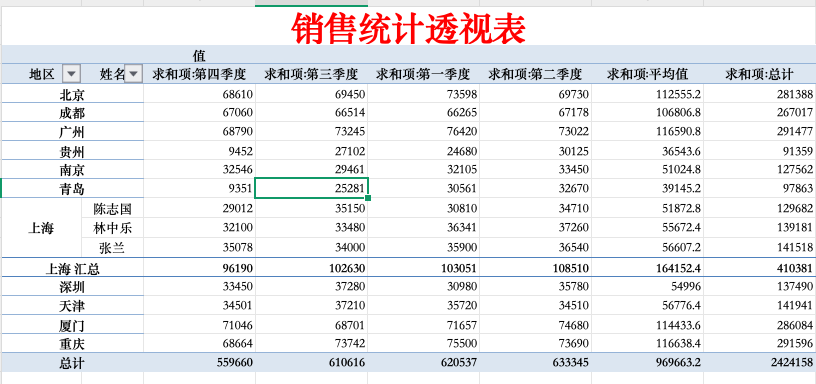Image resolution: width=816 pixels, height=384 pixels.
Task: Click the 求和项:第四季度 column header
Action: (199, 74)
